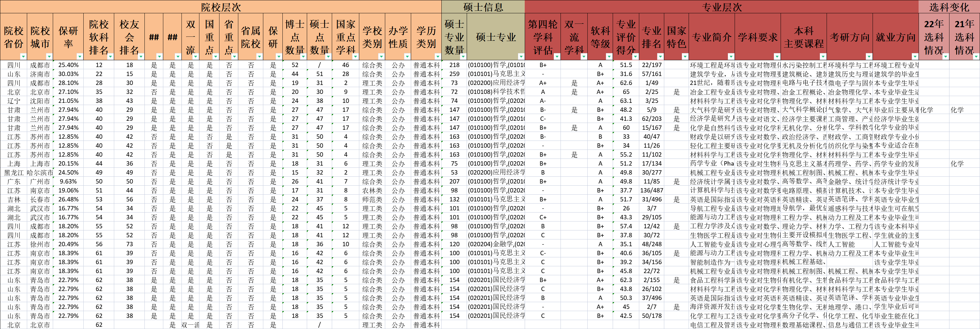
Task: Open the 硕士点数量 filter dropdown
Action: coord(328,56)
